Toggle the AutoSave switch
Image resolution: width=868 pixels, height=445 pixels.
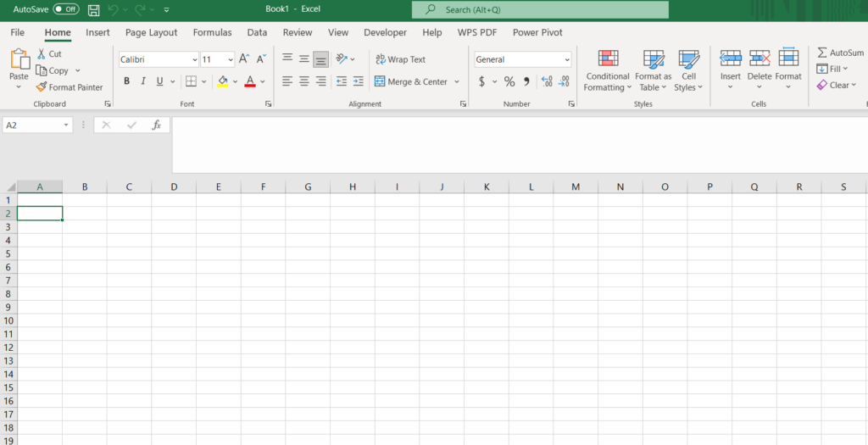[x=66, y=10]
